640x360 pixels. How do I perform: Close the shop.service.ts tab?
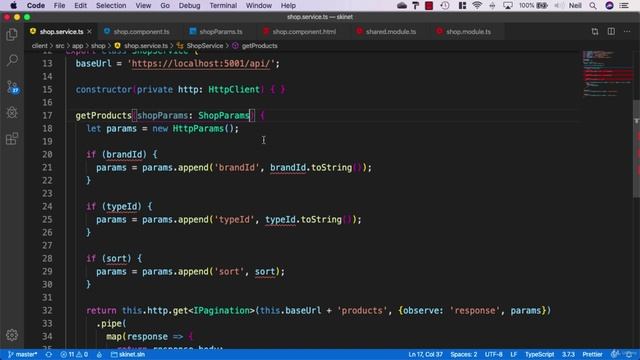click(89, 31)
